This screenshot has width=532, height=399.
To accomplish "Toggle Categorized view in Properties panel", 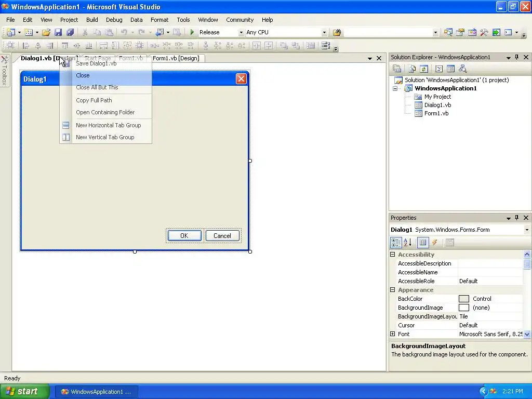I will 396,242.
